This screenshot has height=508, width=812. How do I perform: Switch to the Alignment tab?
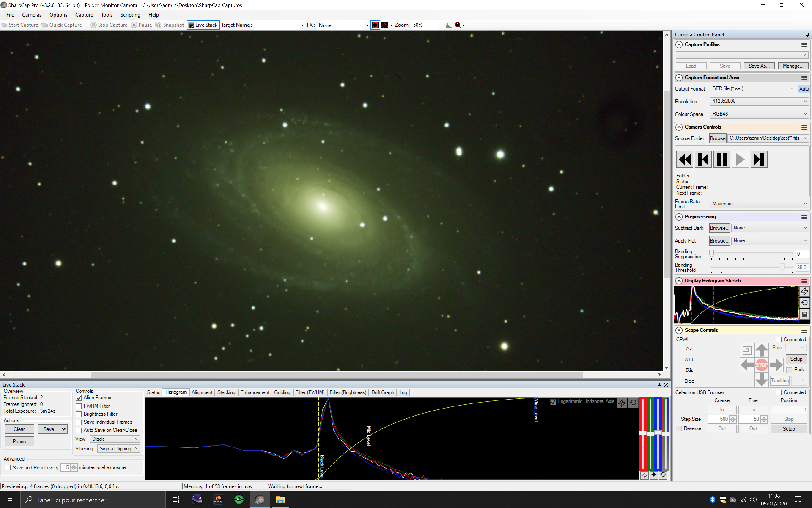pos(202,392)
